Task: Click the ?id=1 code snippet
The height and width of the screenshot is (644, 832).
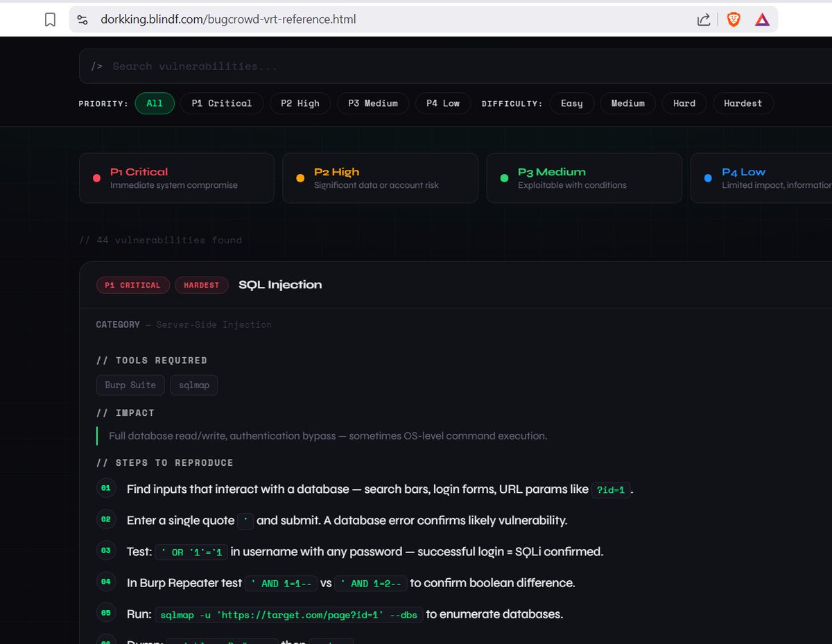Action: pos(611,490)
